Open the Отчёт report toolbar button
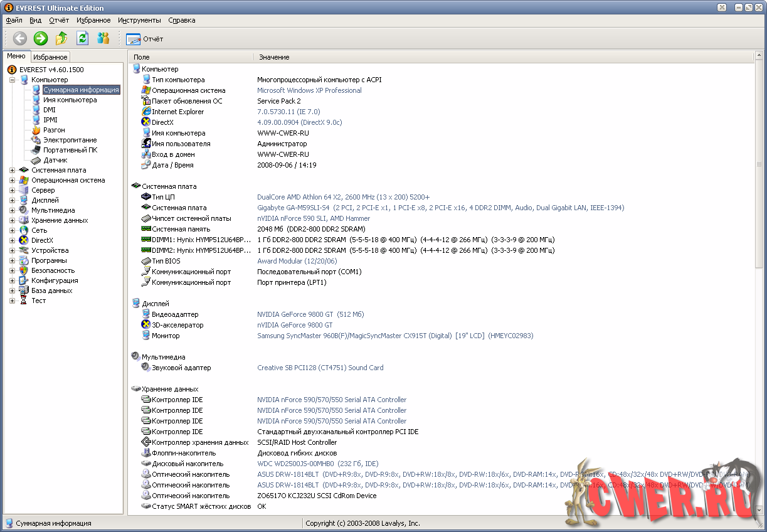 click(145, 39)
